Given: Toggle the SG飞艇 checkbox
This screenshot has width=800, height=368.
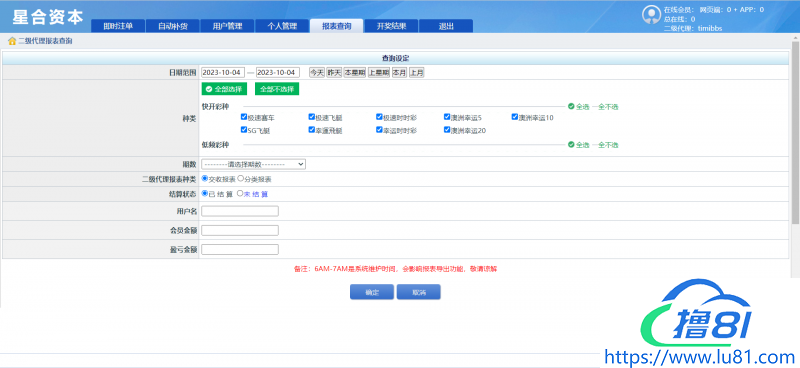Looking at the screenshot, I should 244,130.
